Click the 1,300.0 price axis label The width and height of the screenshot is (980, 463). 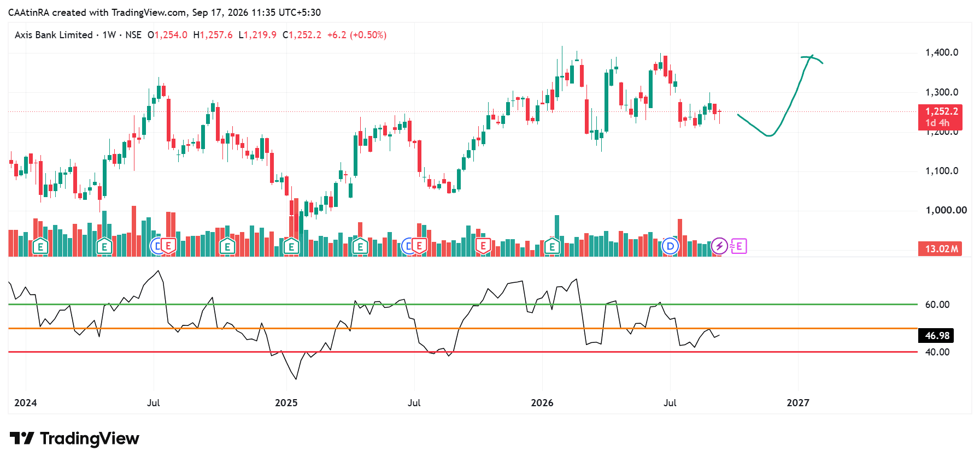[942, 92]
